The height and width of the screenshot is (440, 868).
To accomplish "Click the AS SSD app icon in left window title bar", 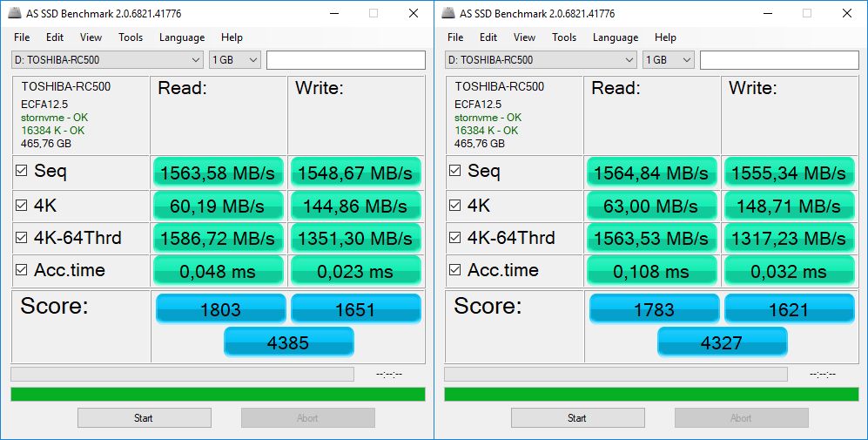I will 15,13.
